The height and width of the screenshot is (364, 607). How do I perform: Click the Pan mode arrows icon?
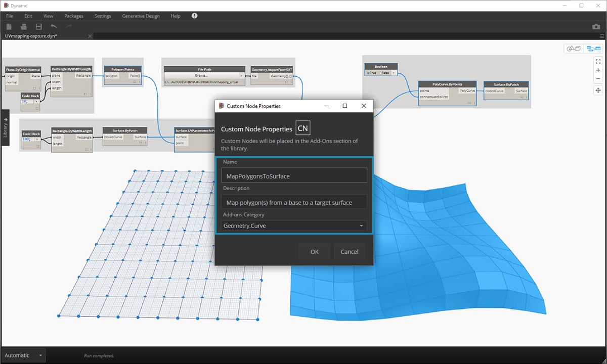pyautogui.click(x=598, y=90)
